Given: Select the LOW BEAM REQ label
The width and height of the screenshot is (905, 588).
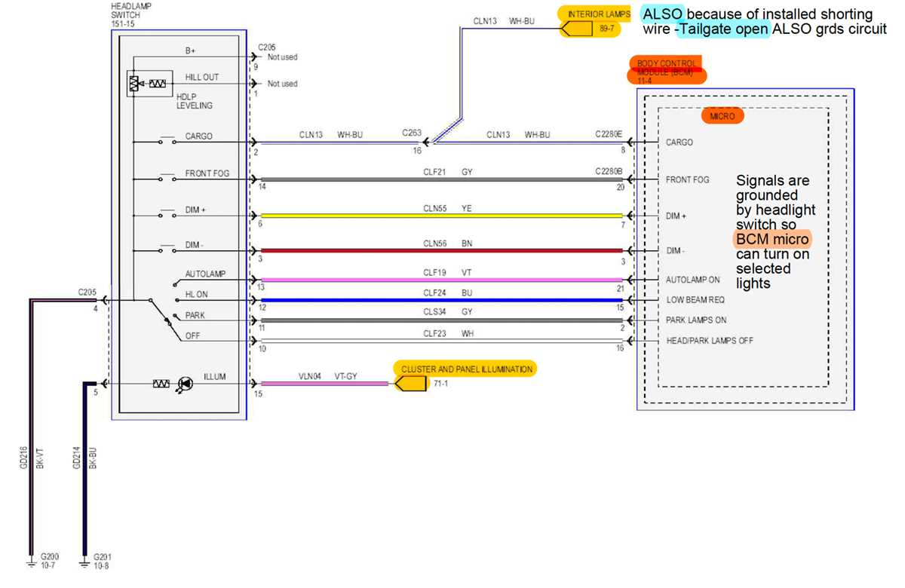Looking at the screenshot, I should (695, 299).
